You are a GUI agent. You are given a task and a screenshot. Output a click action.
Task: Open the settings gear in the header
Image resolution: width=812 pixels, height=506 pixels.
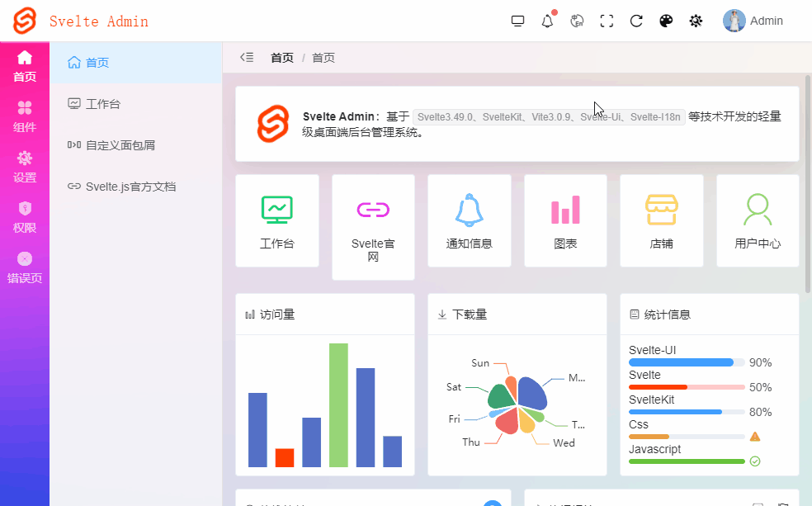[x=696, y=21]
